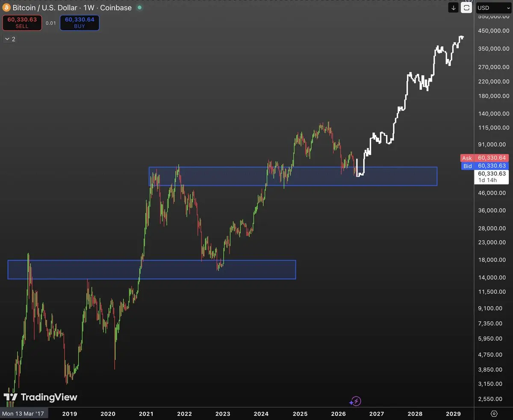Click 2020 on the time axis
The image size is (513, 420).
click(x=108, y=414)
